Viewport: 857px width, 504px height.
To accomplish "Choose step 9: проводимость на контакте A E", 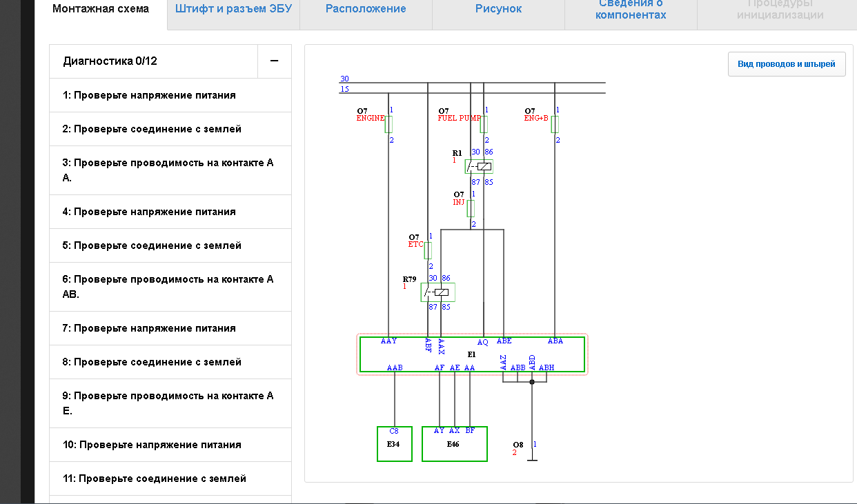I will (x=170, y=403).
